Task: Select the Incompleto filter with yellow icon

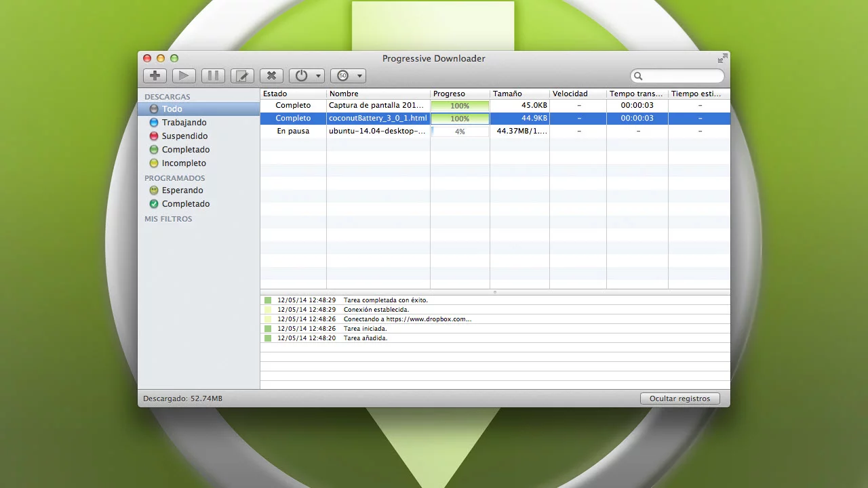Action: (x=183, y=163)
